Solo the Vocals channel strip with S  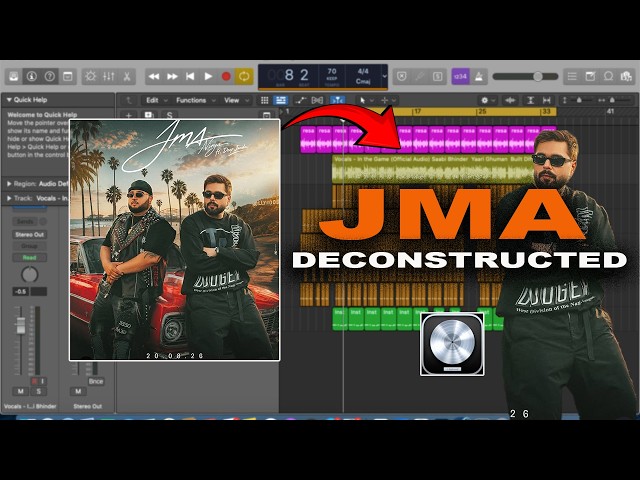pyautogui.click(x=38, y=391)
